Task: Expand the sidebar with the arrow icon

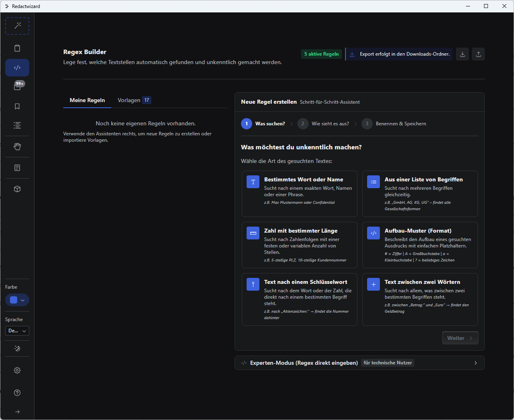Action: 17,412
